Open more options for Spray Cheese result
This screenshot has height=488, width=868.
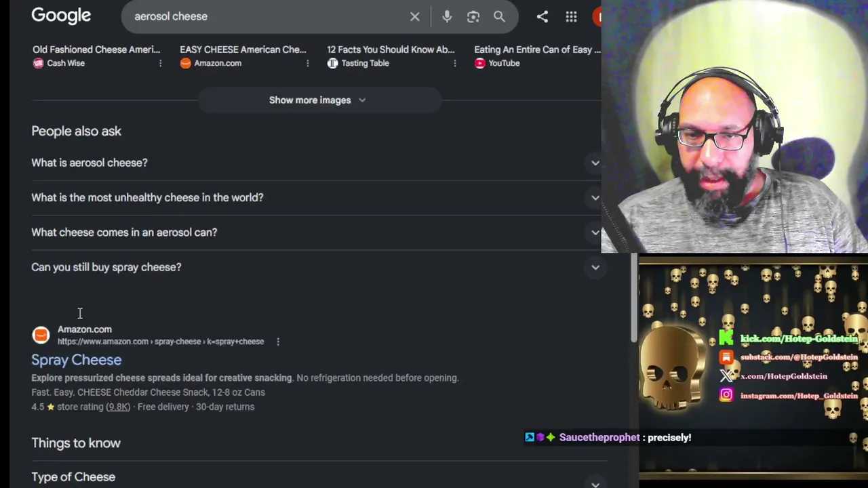(x=278, y=342)
